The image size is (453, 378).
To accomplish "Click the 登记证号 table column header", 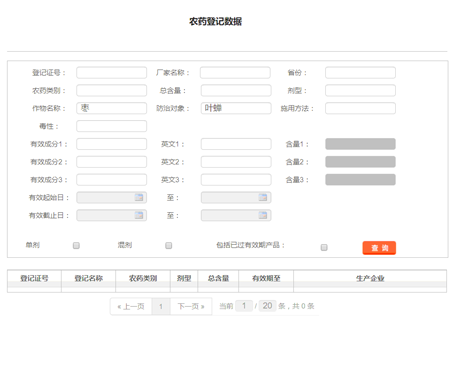I will coord(34,278).
